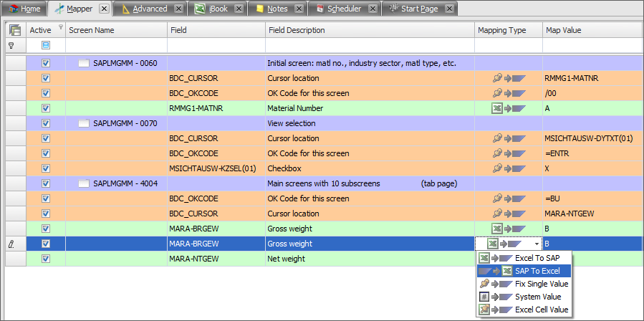
Task: Click the column chooser icon in grid header
Action: point(14,30)
